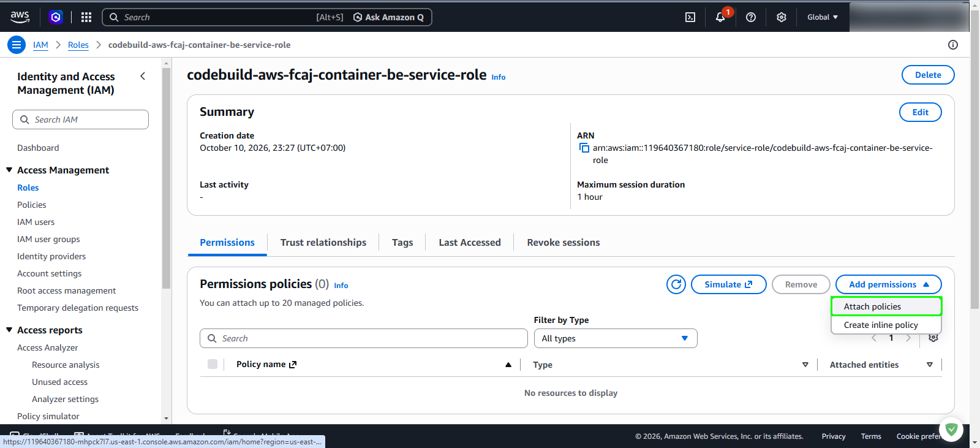Viewport: 980px width, 448px height.
Task: Copy the role ARN
Action: tap(584, 148)
